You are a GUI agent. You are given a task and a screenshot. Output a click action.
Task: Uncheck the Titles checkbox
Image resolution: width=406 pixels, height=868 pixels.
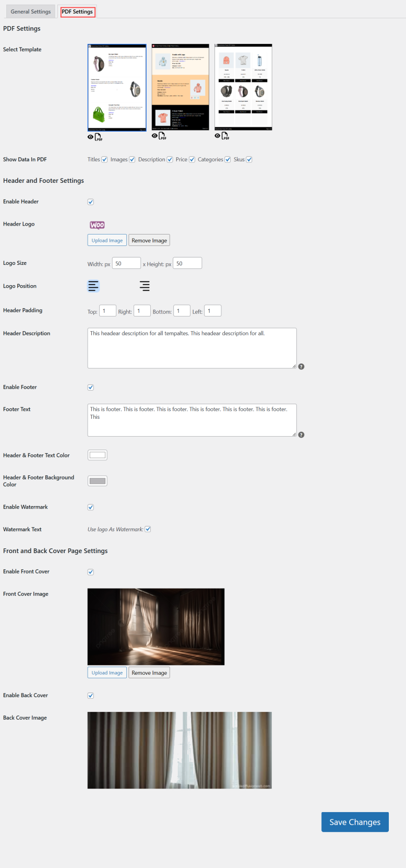click(104, 159)
